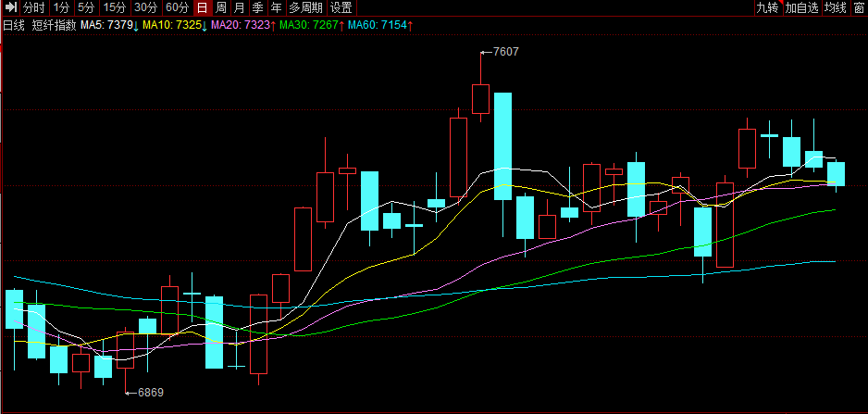This screenshot has width=868, height=414.
Task: Click the 6869 low price label
Action: [151, 393]
